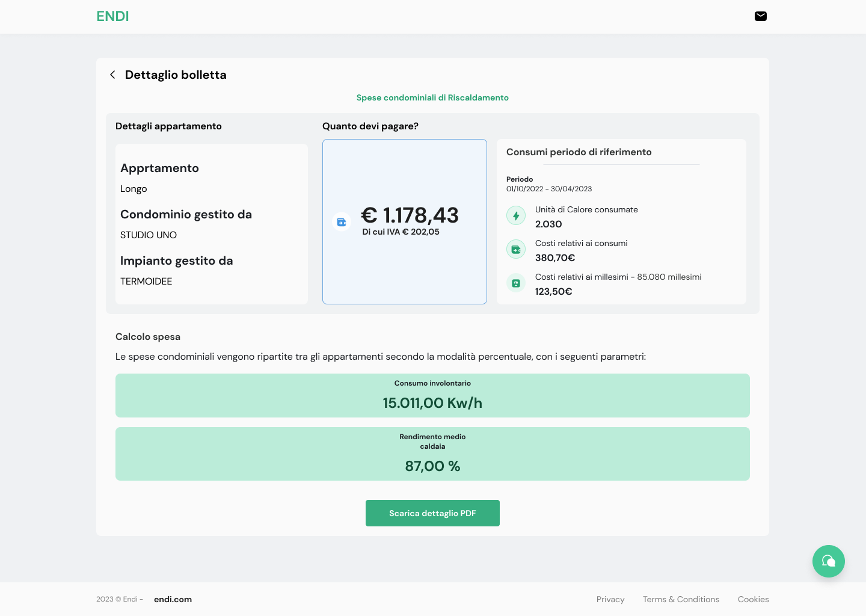Screen dimensions: 866x616
Task: Open the endi.com footer link
Action: [x=173, y=599]
